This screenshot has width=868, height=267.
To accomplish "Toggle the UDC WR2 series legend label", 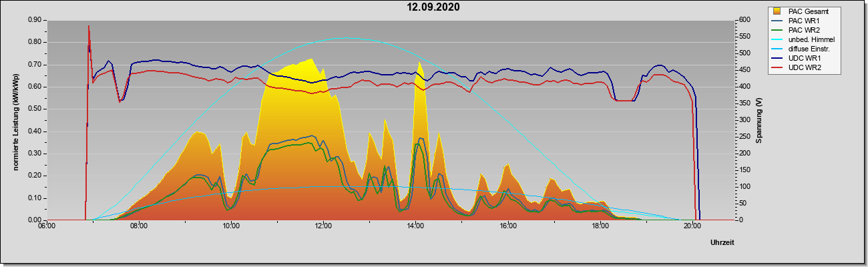I will pos(804,68).
